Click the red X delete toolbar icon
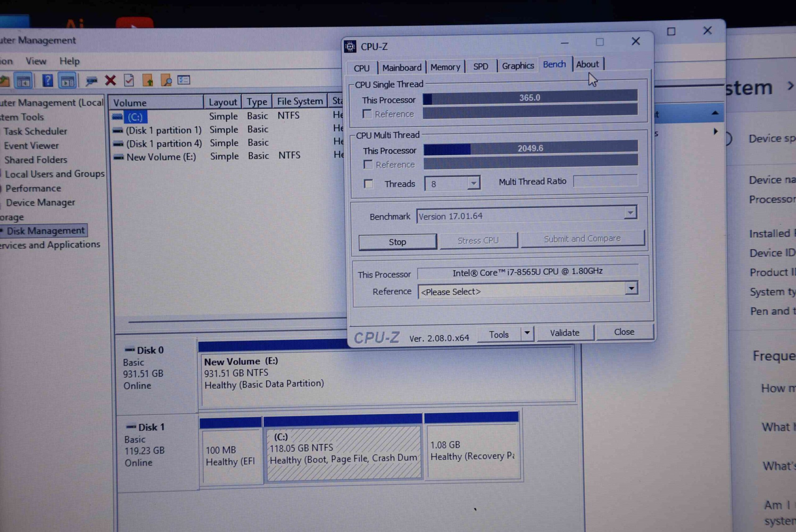The image size is (796, 532). (x=110, y=81)
